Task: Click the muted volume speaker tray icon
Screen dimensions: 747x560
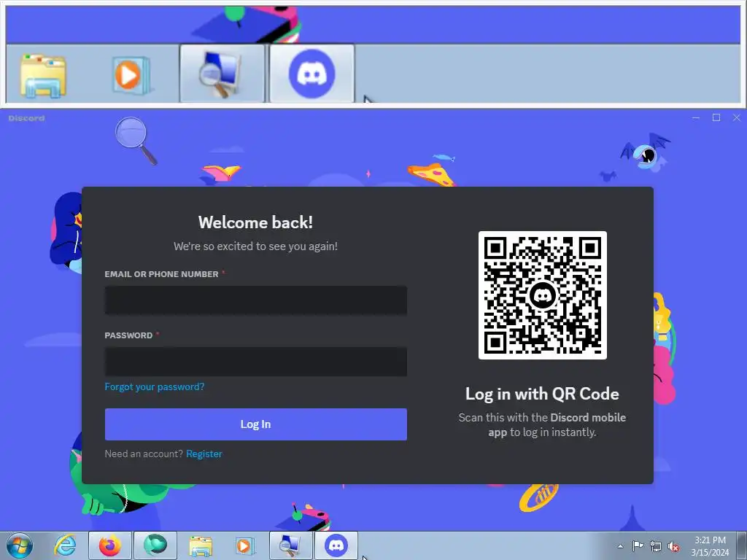Action: pos(673,546)
